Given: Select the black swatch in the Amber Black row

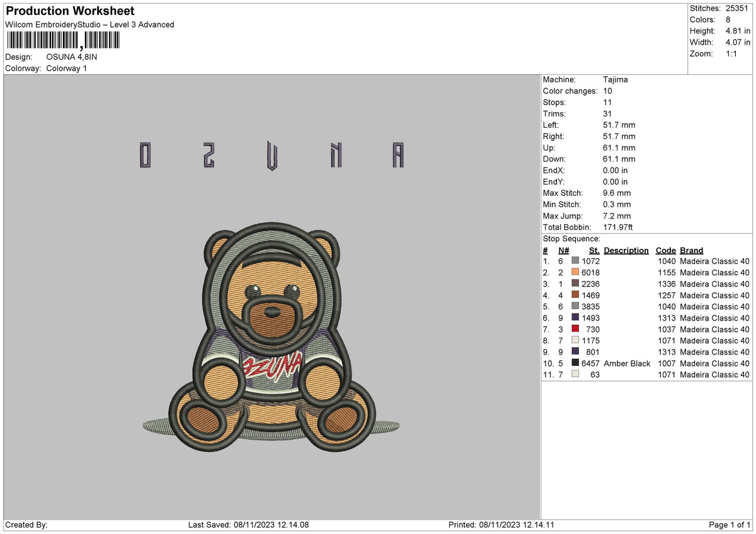Looking at the screenshot, I should pyautogui.click(x=575, y=363).
